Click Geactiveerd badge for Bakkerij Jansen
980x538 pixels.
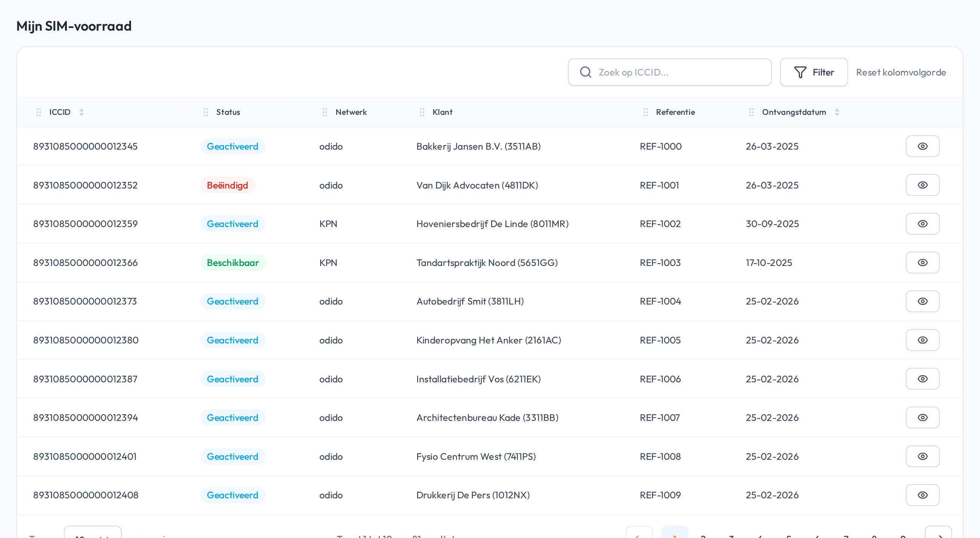[x=233, y=146]
